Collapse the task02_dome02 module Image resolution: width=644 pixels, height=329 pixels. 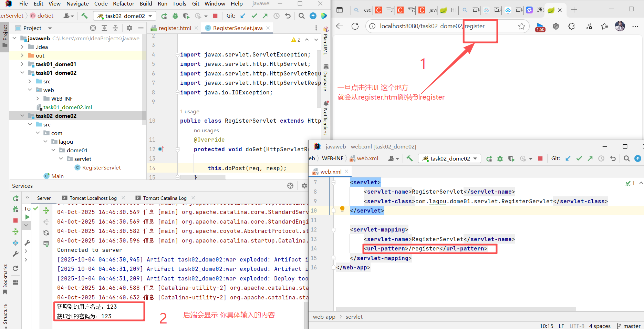click(x=22, y=116)
